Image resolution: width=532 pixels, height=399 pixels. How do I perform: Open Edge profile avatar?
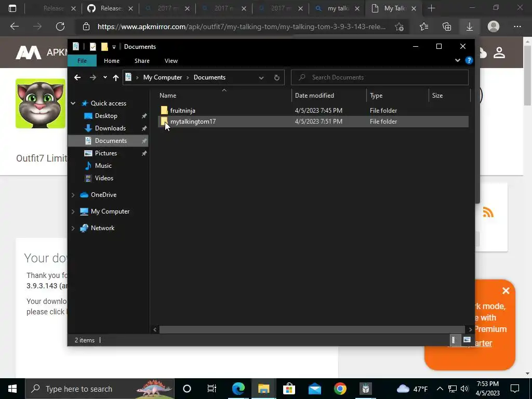494,26
